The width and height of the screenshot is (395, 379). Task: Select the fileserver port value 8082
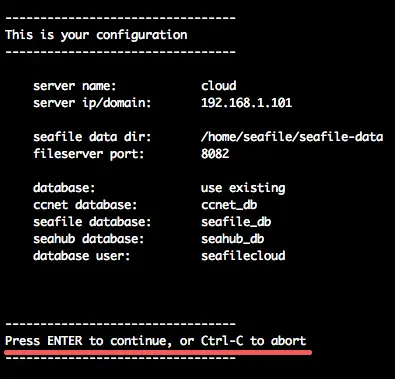215,154
